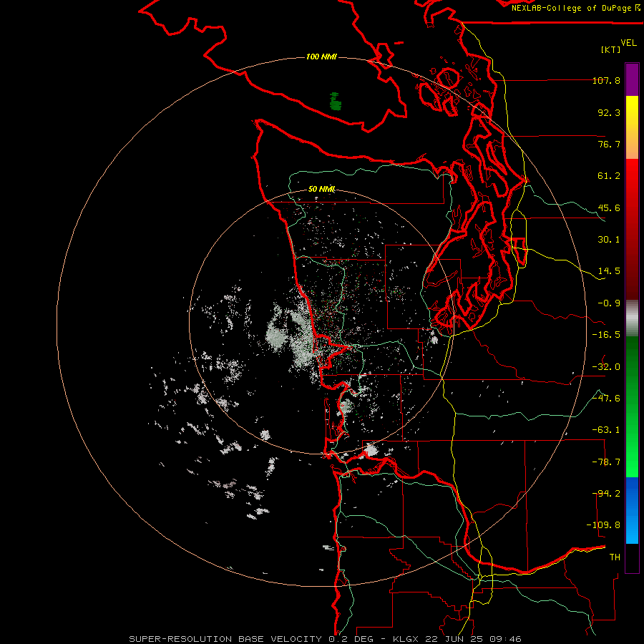This screenshot has height=644, width=644.
Task: Click the dark green echo blob near 100 NMI
Action: [x=336, y=102]
